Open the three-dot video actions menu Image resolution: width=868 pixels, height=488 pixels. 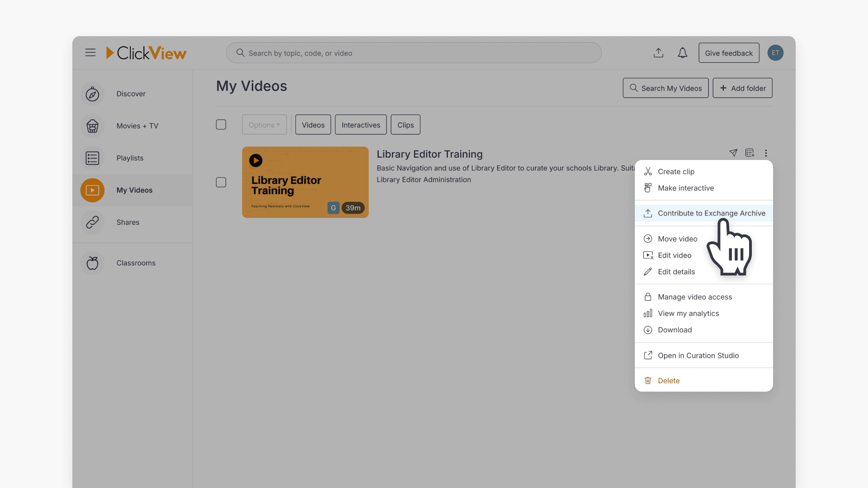tap(766, 153)
